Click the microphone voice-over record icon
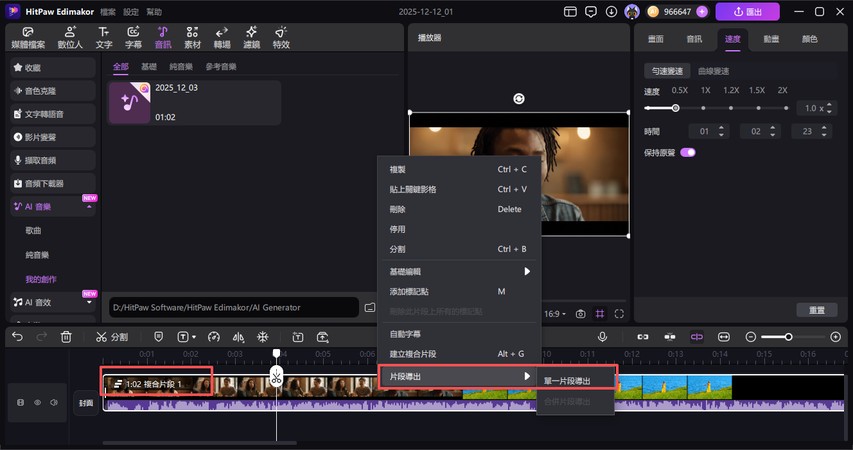 pyautogui.click(x=602, y=337)
